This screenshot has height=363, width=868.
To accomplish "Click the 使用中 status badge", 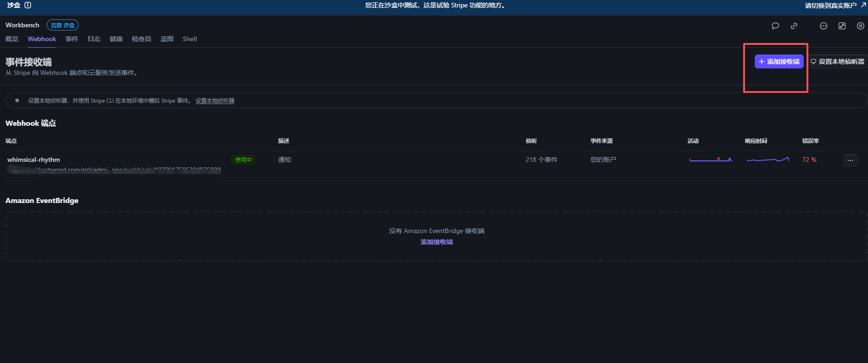I will coord(243,160).
